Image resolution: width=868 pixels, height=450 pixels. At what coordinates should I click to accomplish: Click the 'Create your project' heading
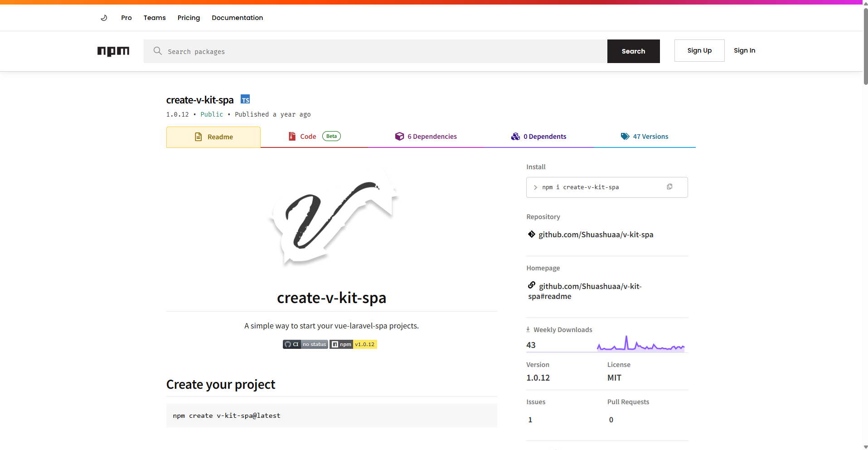coord(221,384)
